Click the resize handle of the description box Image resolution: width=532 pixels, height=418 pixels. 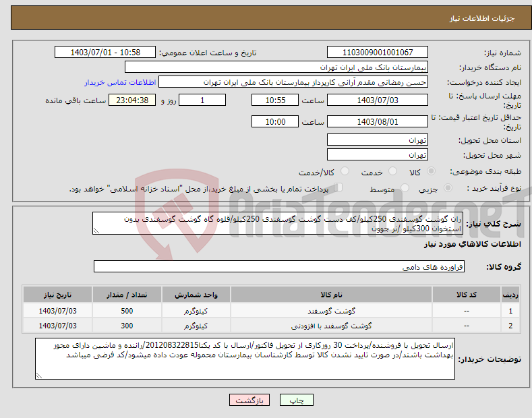click(x=96, y=231)
